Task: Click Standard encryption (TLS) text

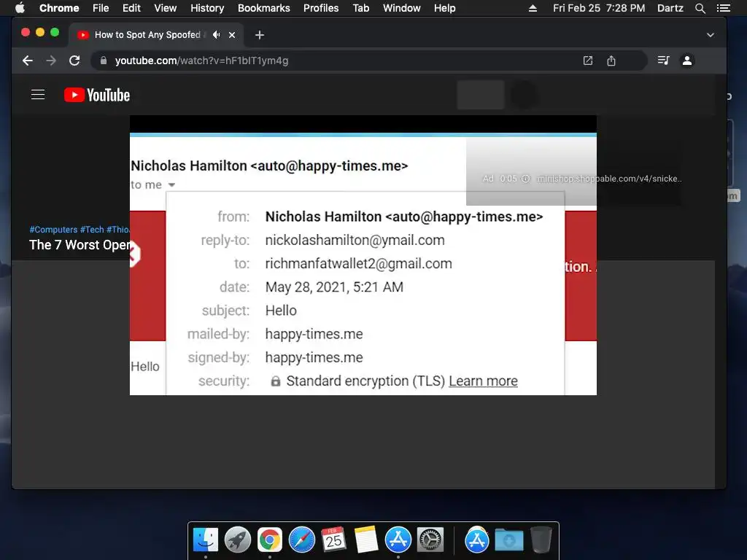Action: pos(365,381)
